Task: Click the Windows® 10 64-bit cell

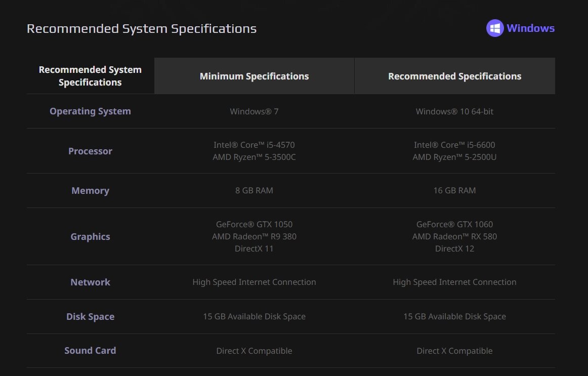Action: coord(454,111)
